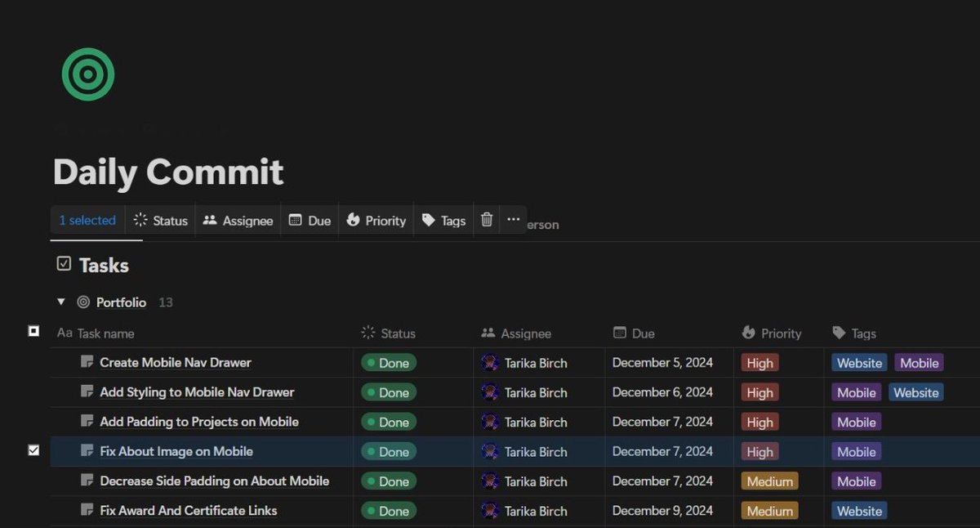
Task: Open page icon for Fix Award And Certificate Links
Action: pyautogui.click(x=87, y=510)
